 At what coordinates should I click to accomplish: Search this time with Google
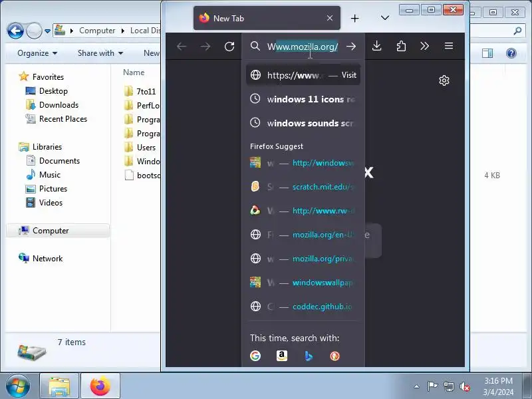click(255, 356)
